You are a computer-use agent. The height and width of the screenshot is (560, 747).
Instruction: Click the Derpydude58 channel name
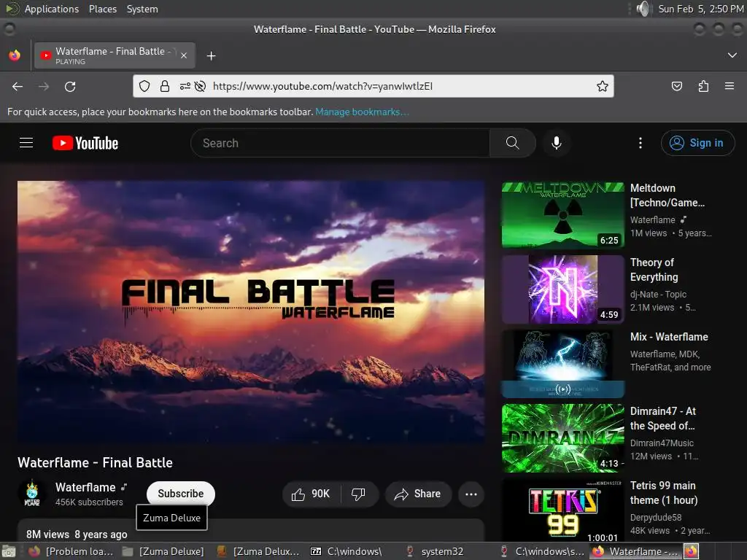[656, 517]
